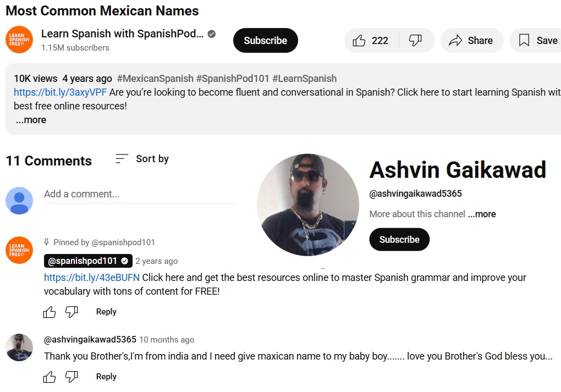Subscribe to Learn Spanish with SpanishPod channel
Image resolution: width=561 pixels, height=392 pixels.
pyautogui.click(x=266, y=41)
